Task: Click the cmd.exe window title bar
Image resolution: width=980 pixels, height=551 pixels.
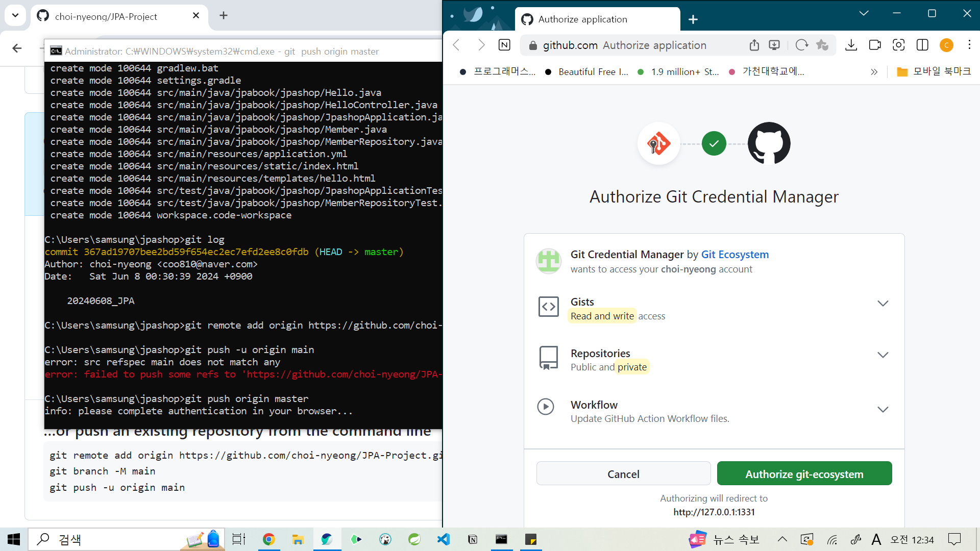Action: point(243,51)
